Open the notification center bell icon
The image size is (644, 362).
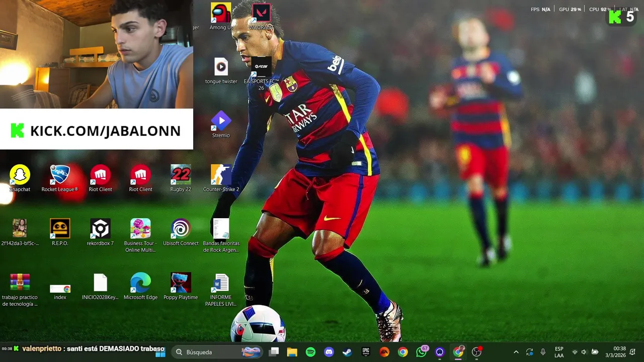click(633, 352)
